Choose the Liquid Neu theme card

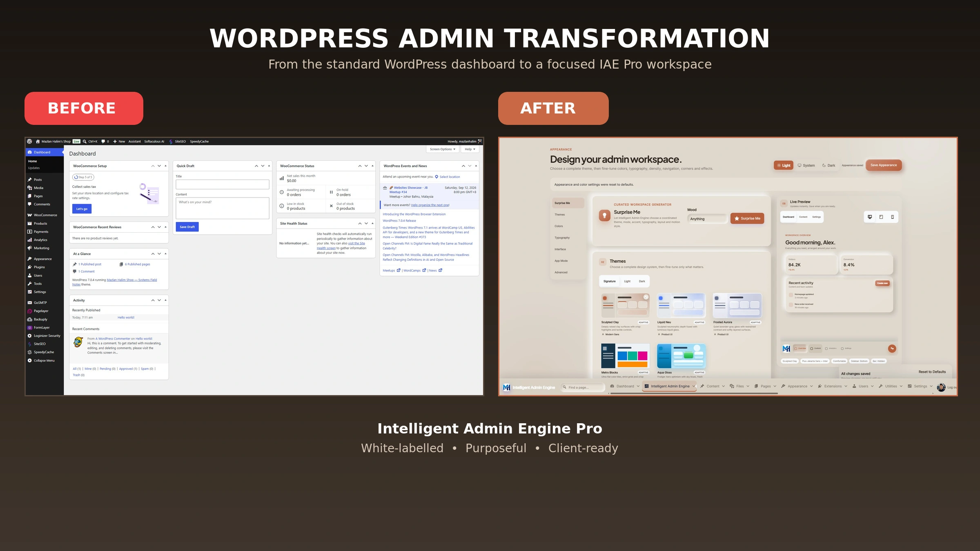tap(681, 314)
